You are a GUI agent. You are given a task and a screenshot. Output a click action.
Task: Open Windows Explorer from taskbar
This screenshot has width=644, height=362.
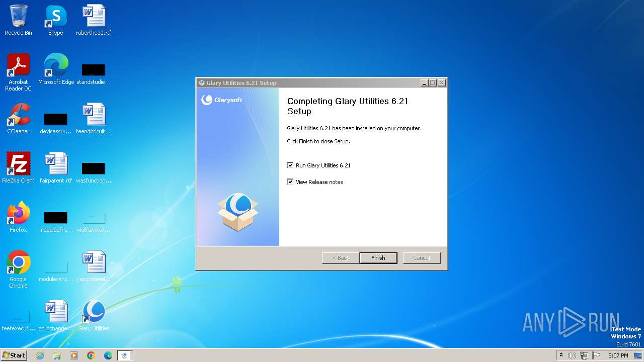click(57, 355)
